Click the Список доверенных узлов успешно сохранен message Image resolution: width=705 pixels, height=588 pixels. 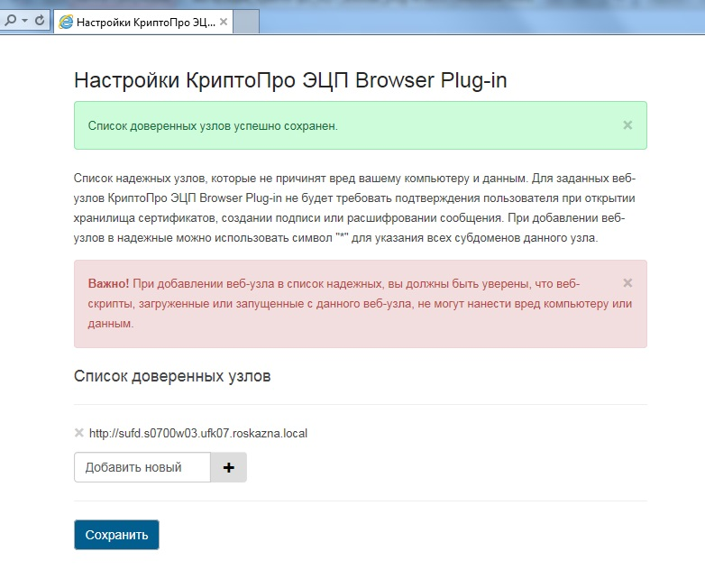click(x=213, y=126)
